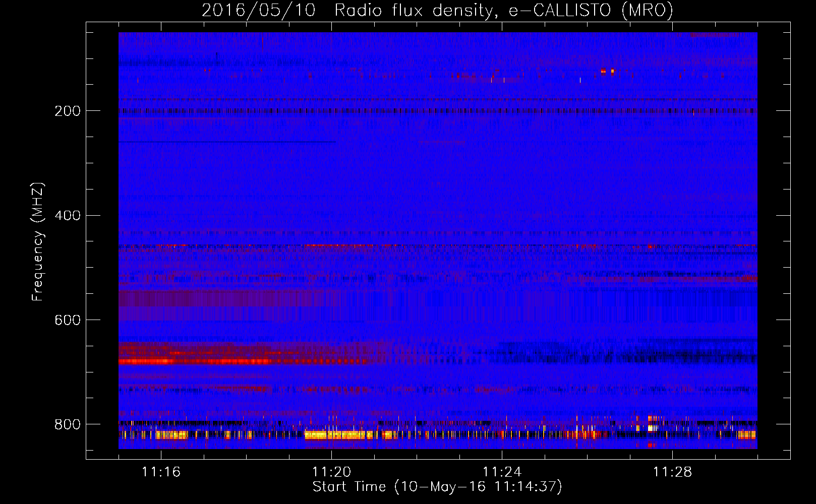Click the '11:20' time tick label
Image resolution: width=816 pixels, height=504 pixels.
[x=331, y=472]
